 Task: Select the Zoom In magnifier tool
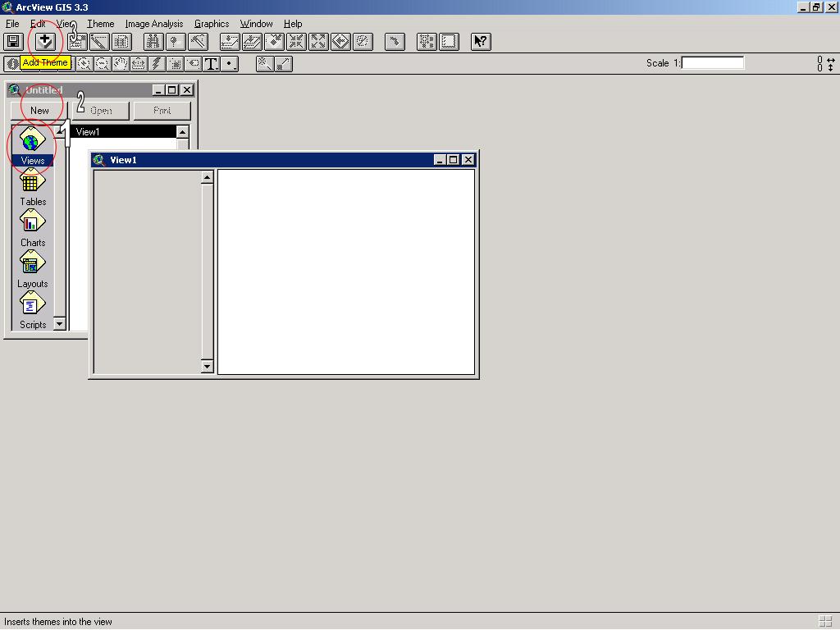[x=84, y=64]
